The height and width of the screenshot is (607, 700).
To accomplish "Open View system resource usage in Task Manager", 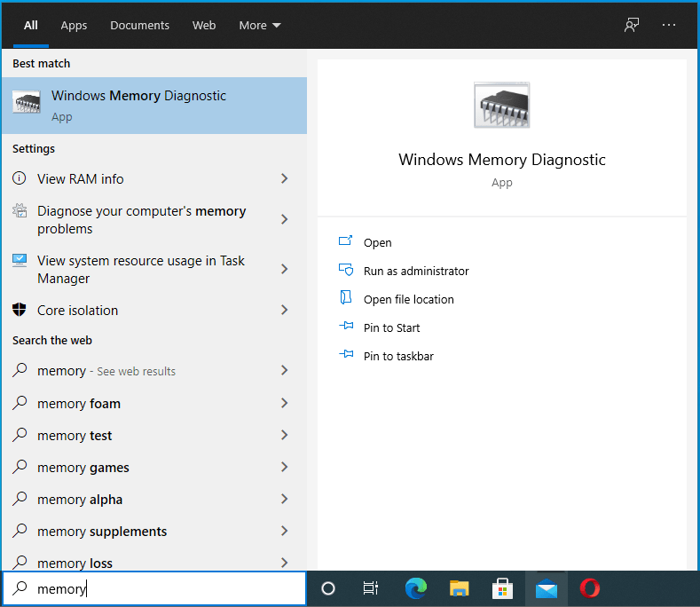I will click(x=154, y=269).
